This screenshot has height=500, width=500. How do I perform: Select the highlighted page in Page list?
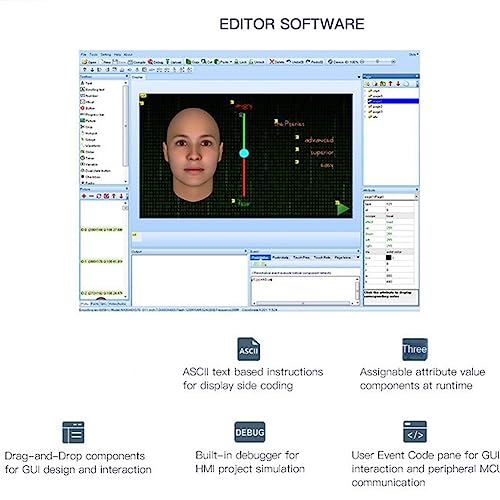(x=393, y=101)
